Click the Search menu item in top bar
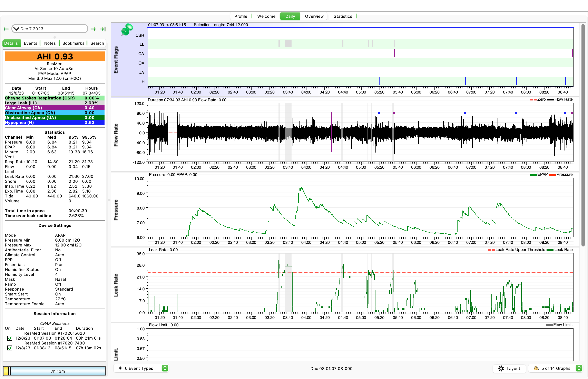The height and width of the screenshot is (379, 588). pos(96,43)
